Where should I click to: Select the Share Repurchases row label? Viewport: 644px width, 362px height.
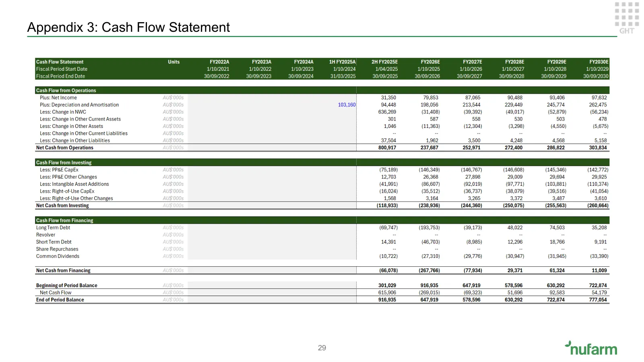pos(57,249)
